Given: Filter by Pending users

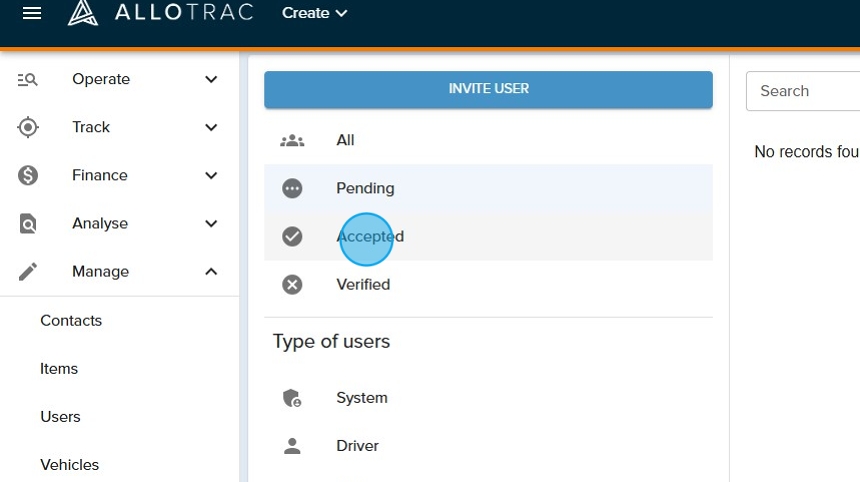Looking at the screenshot, I should click(x=365, y=188).
